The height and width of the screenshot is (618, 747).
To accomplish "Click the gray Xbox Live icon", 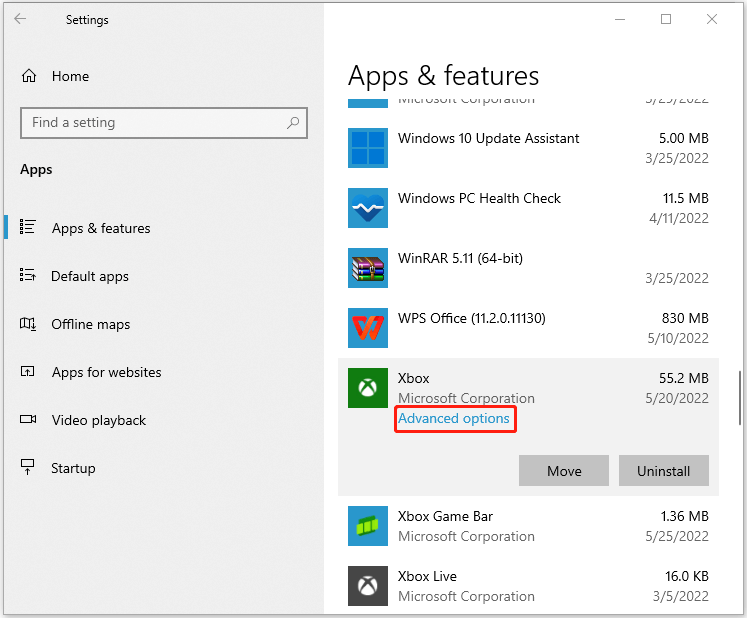I will 368,586.
